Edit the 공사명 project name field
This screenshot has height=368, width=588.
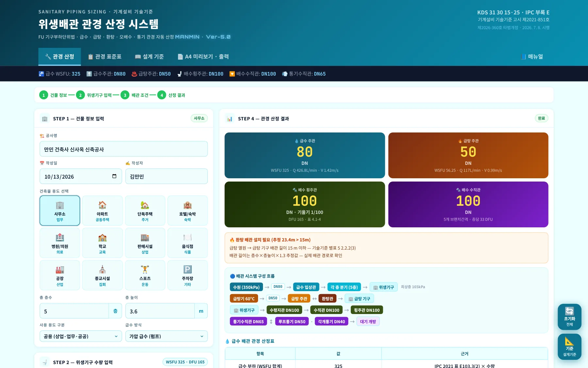(123, 149)
